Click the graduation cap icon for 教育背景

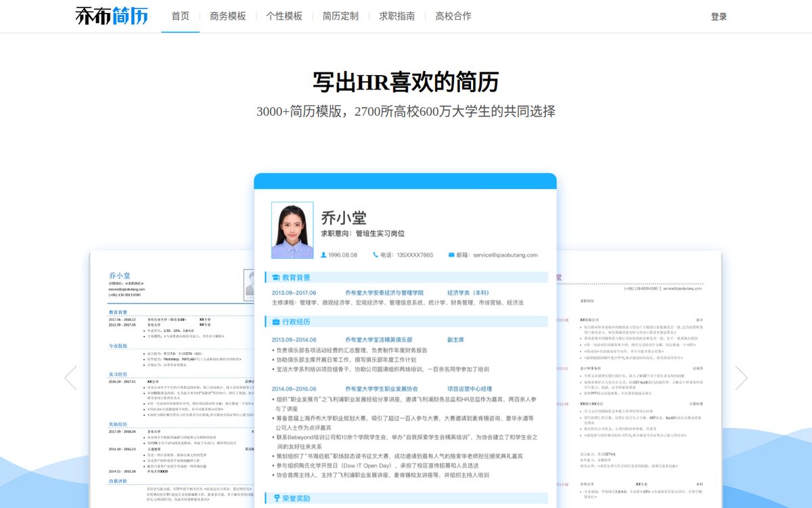pos(275,278)
